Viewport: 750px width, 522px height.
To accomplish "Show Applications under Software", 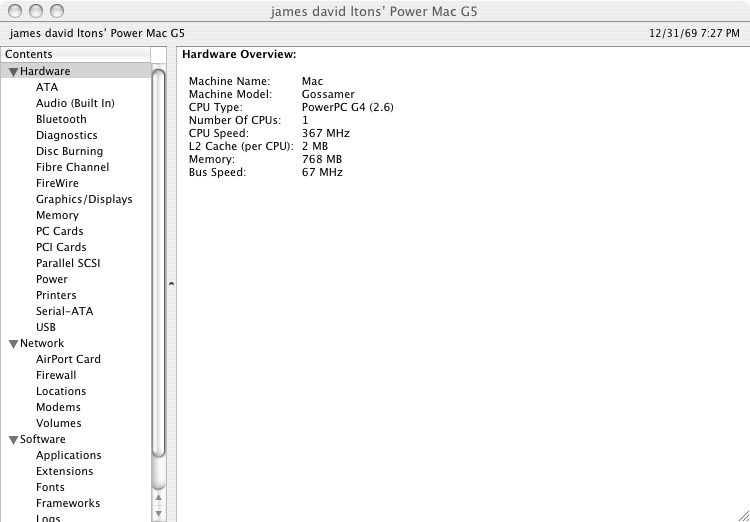I will (x=69, y=455).
